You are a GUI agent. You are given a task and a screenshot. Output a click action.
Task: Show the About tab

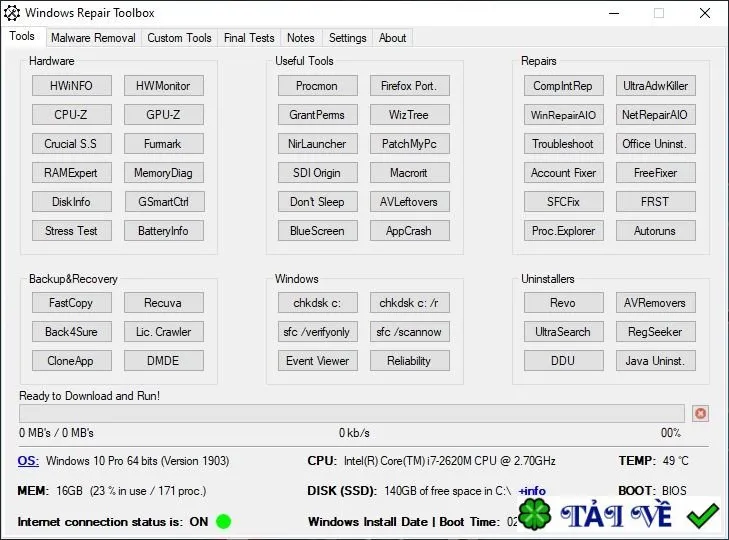point(392,38)
